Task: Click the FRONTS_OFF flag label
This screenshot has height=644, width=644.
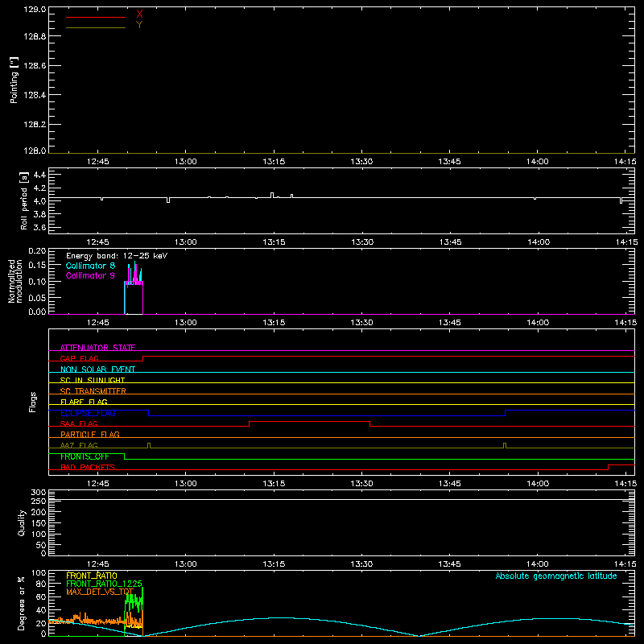Action: pos(85,456)
